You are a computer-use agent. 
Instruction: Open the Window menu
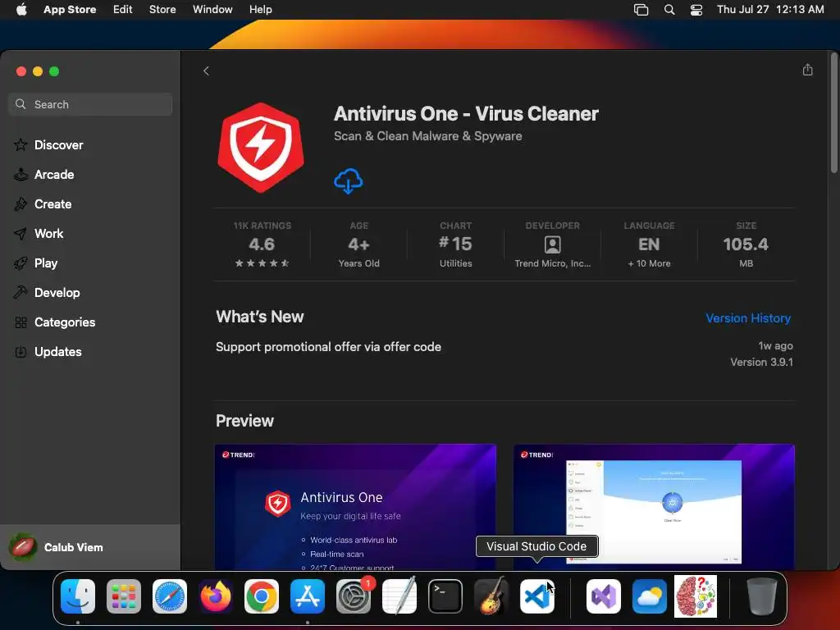point(212,10)
